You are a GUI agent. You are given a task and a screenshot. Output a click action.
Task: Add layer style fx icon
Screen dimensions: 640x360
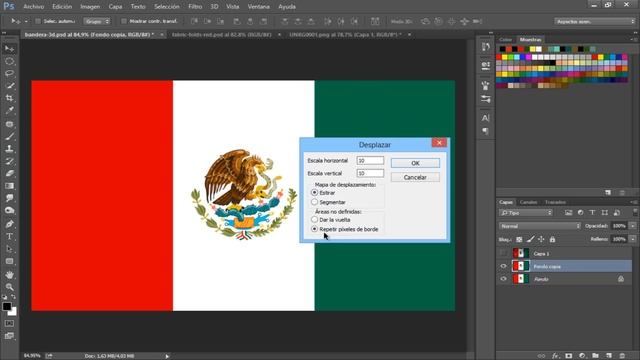click(555, 356)
